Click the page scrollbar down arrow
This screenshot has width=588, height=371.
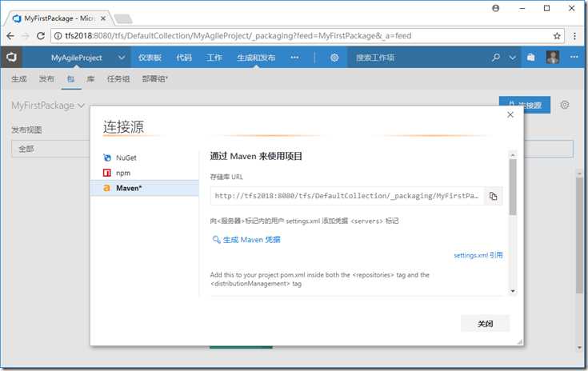579,348
